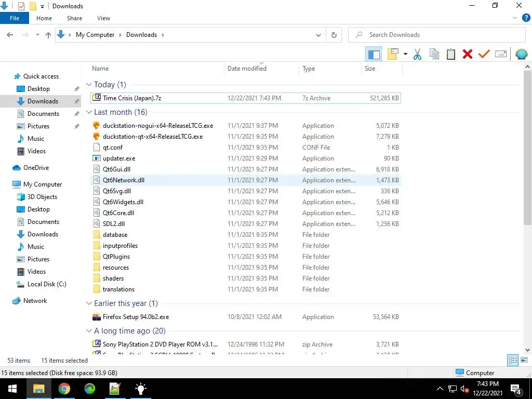Click the lightbulb app on taskbar
Viewport: 532px width, 399px height.
tap(140, 389)
